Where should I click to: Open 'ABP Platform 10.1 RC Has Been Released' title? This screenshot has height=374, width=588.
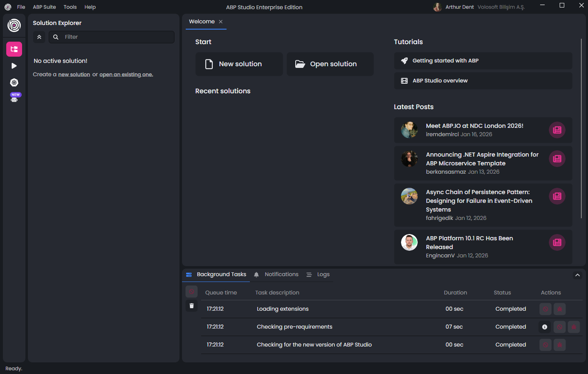point(469,243)
